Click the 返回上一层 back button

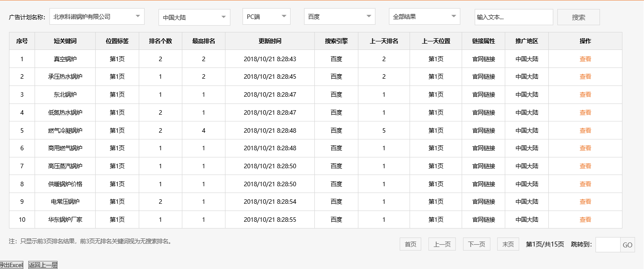click(42, 265)
